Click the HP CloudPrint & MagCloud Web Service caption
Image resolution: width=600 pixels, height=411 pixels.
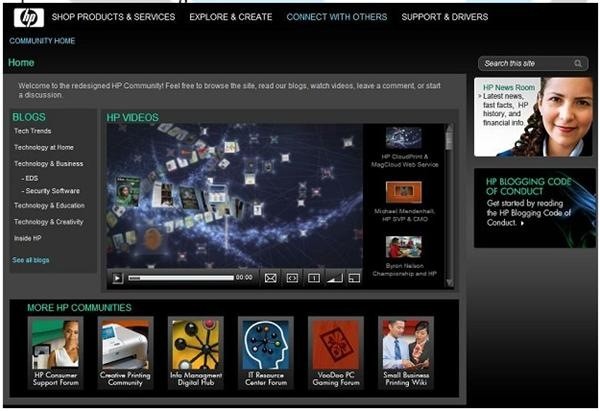click(404, 161)
